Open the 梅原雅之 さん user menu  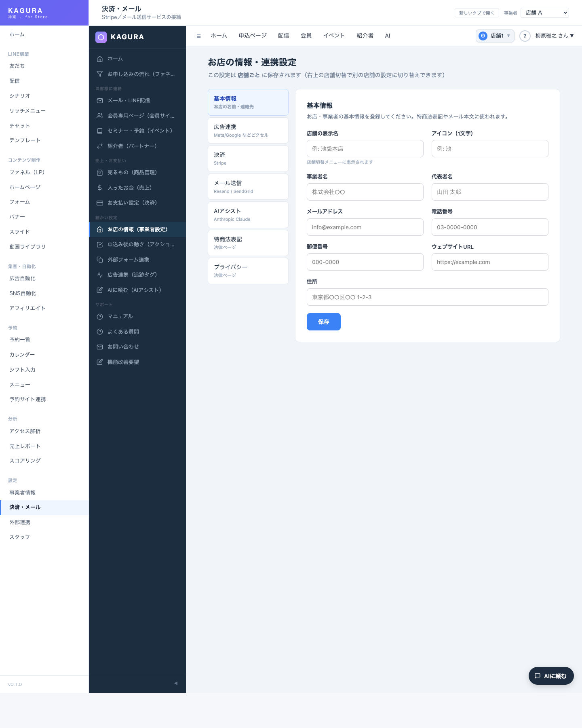point(554,36)
